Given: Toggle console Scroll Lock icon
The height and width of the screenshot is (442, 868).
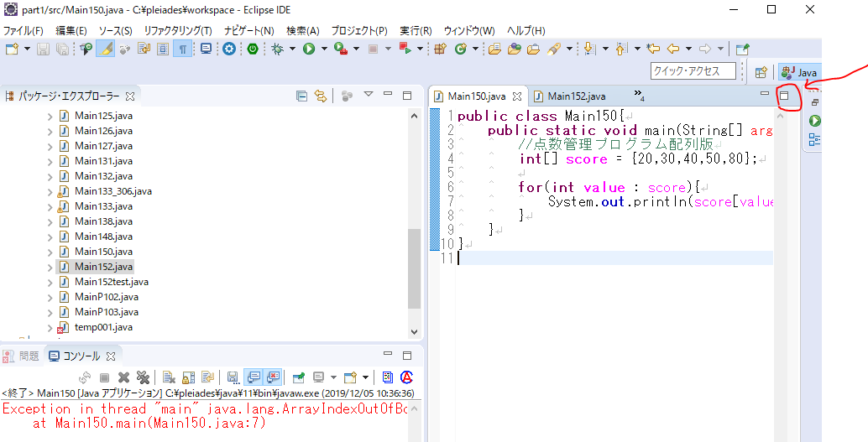Looking at the screenshot, I should [x=188, y=377].
